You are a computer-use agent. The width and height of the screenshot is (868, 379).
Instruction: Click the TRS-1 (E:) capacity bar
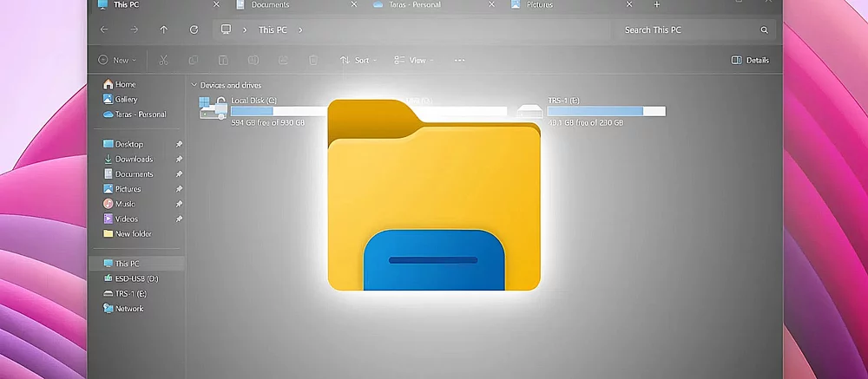point(606,111)
